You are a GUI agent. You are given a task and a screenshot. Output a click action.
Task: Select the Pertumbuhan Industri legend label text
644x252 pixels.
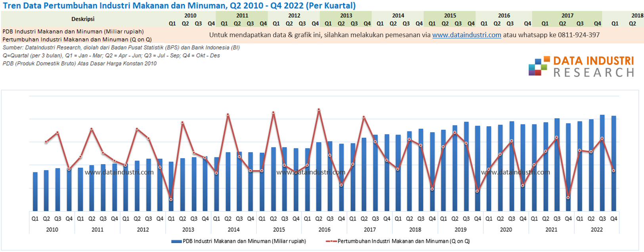point(403,241)
